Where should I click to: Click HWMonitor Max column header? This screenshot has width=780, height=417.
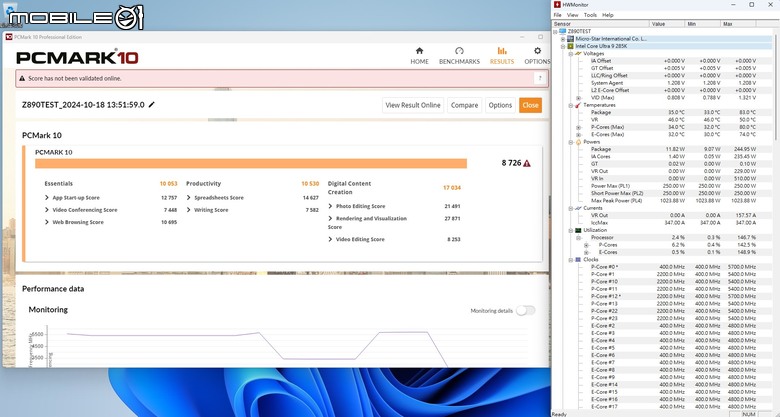(738, 24)
